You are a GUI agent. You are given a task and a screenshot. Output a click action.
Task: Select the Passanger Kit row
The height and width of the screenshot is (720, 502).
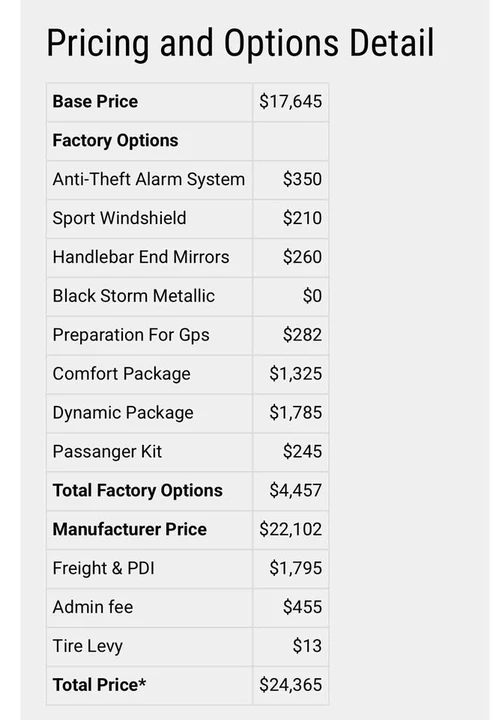(187, 452)
